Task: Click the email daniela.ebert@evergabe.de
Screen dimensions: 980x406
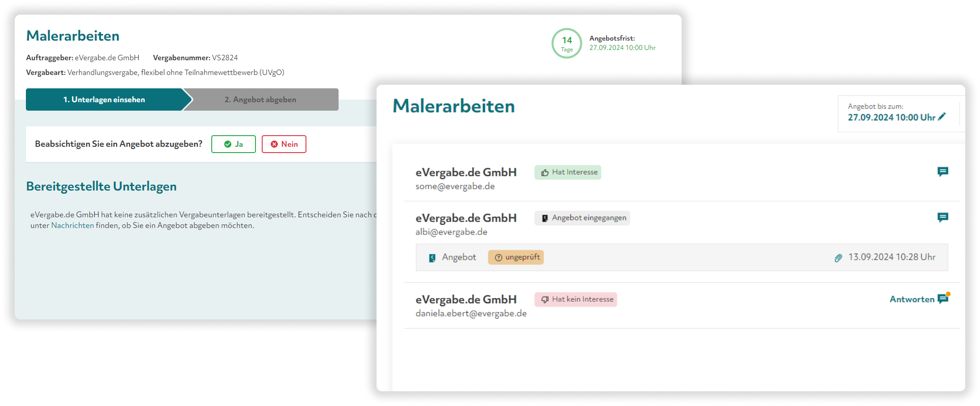Action: point(471,314)
